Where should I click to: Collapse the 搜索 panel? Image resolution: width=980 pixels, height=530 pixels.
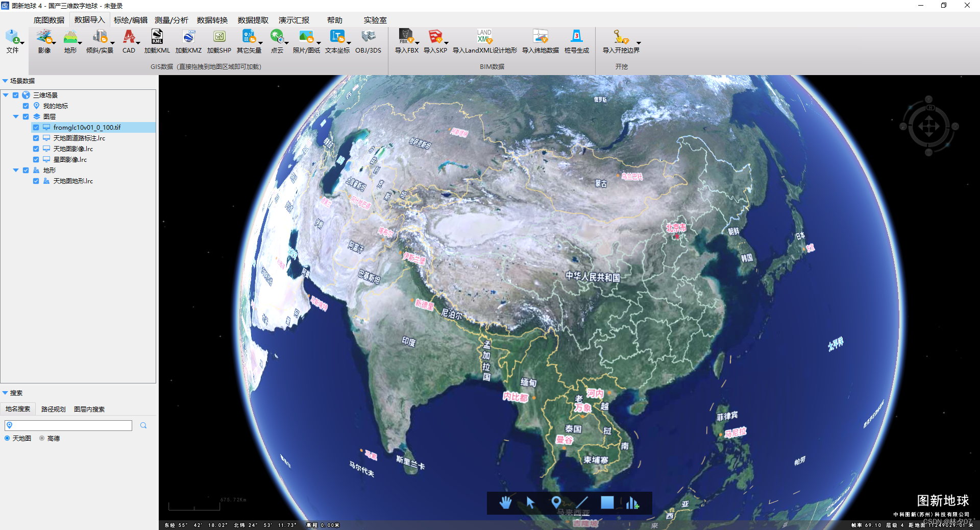click(x=5, y=393)
